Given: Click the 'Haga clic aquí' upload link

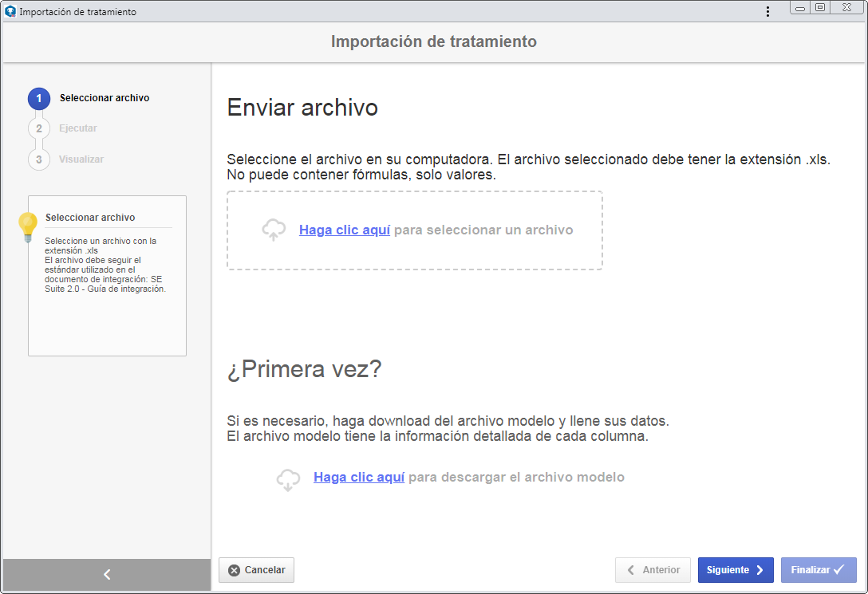Looking at the screenshot, I should pos(345,230).
